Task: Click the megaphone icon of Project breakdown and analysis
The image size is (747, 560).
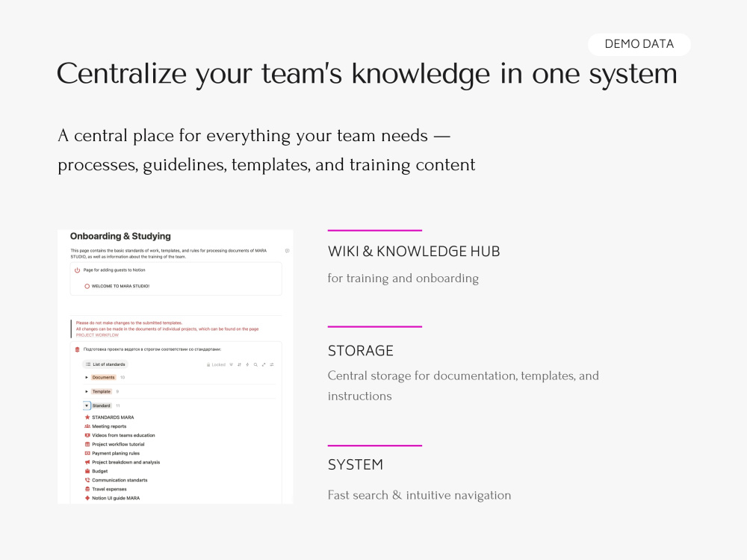Action: 87,462
